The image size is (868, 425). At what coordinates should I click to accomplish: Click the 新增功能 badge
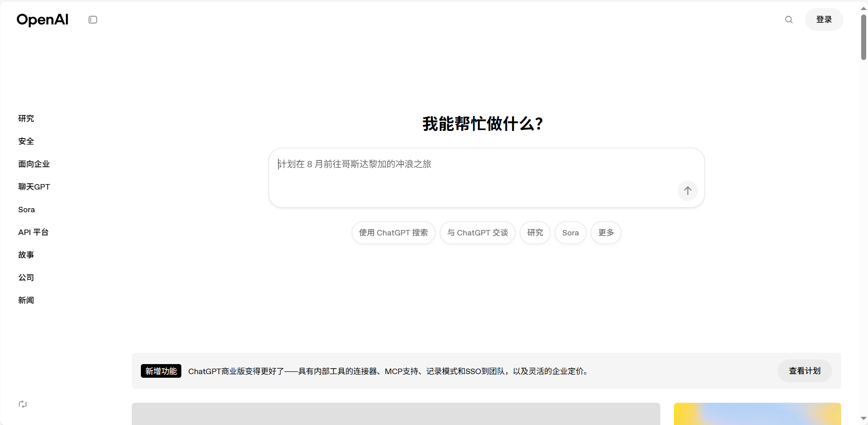pos(160,371)
